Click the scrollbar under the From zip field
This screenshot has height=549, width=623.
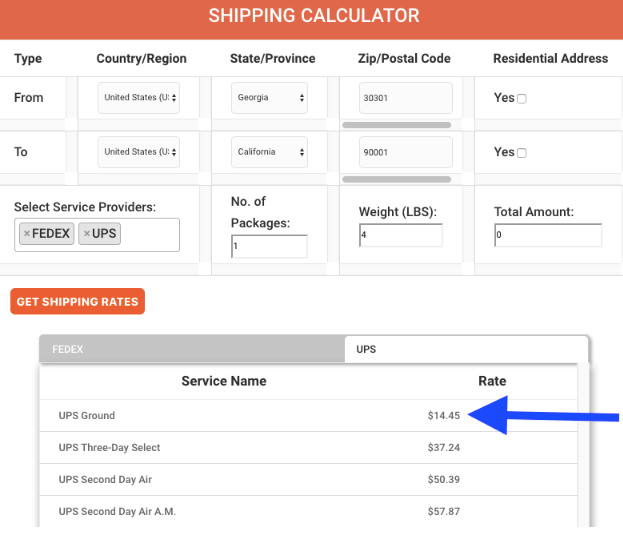coord(397,125)
